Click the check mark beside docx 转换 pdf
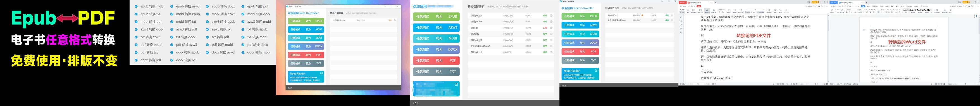Image resolution: width=980 pixels, height=106 pixels. coord(136,60)
